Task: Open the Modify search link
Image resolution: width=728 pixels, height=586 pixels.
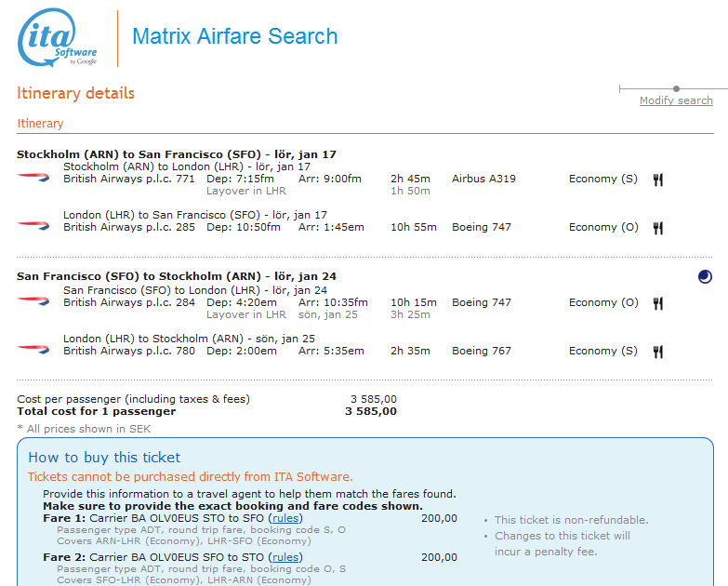Action: coord(676,100)
